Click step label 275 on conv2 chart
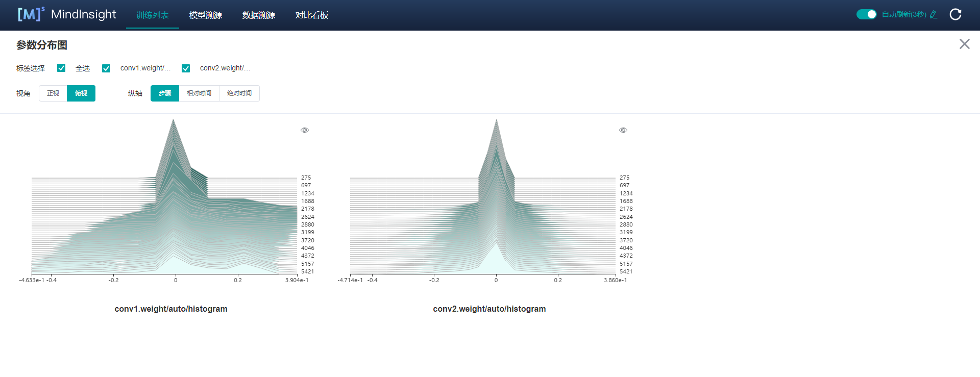Screen dimensions: 980x377 point(625,178)
